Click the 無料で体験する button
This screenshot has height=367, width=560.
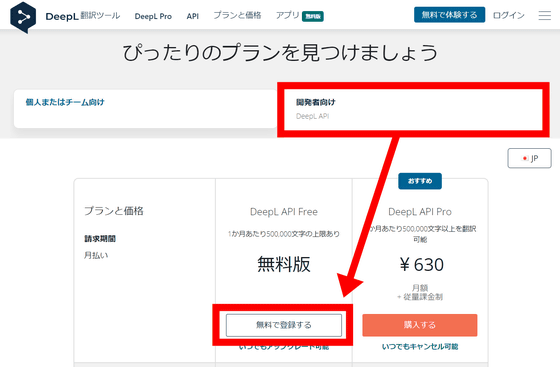(x=449, y=15)
